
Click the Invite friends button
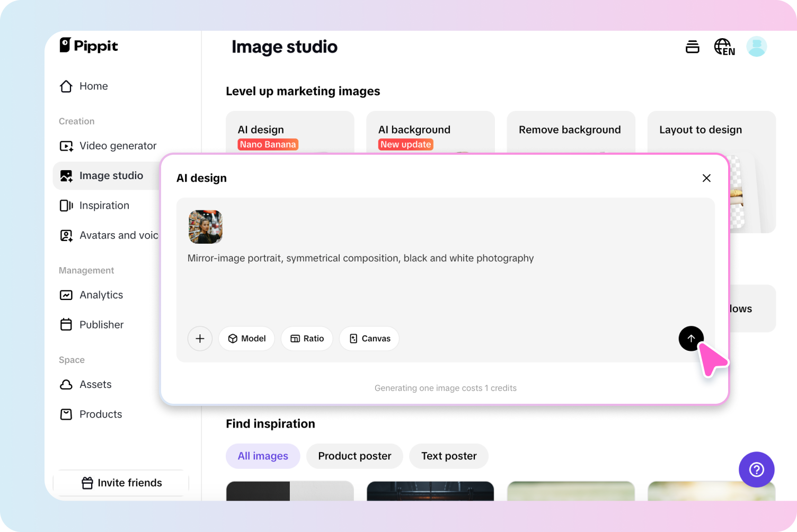click(121, 483)
